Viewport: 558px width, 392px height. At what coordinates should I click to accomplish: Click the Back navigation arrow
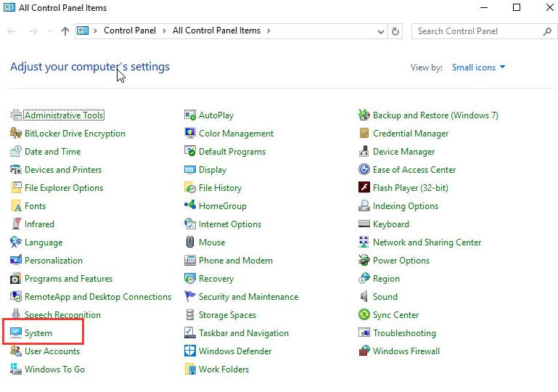point(12,31)
